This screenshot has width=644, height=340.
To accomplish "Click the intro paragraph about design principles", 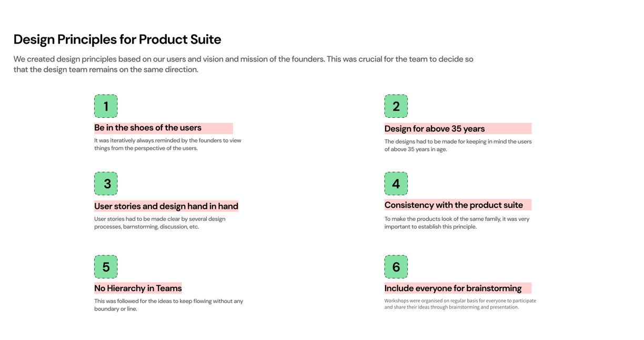I will [x=243, y=64].
